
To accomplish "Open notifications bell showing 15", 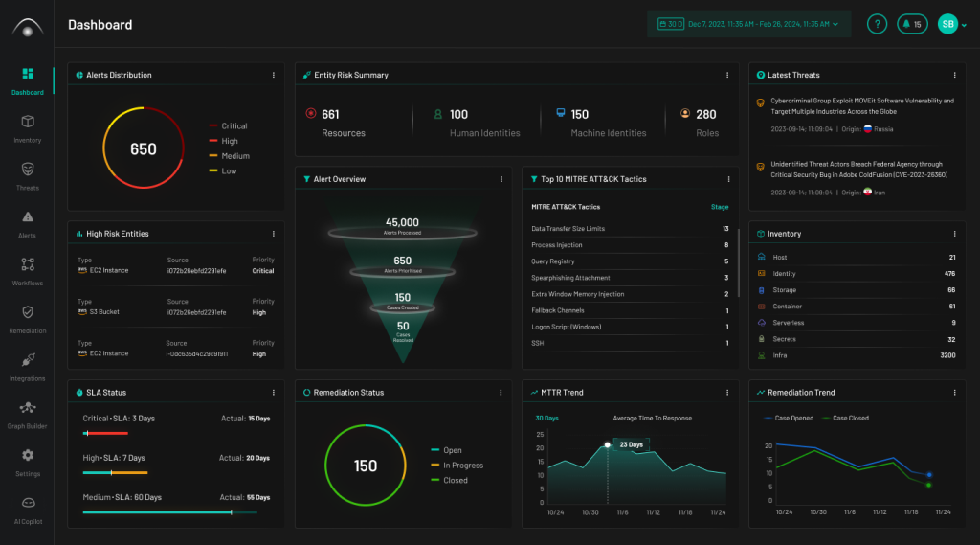I will coord(912,24).
